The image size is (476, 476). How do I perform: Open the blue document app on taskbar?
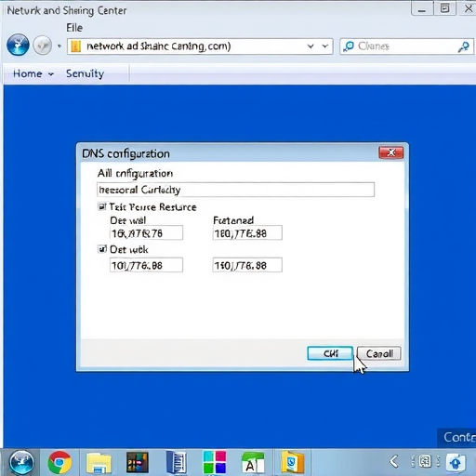coord(177,462)
